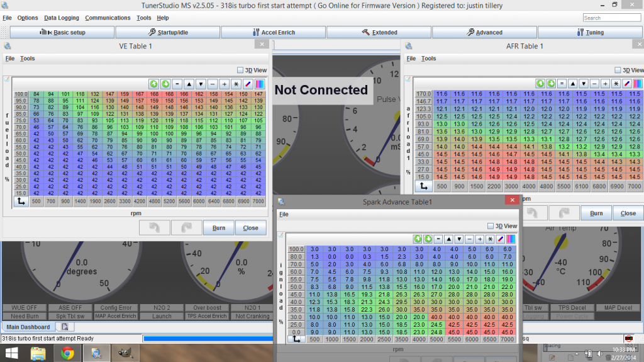This screenshot has height=362, width=644.
Task: Open the Extended dropdown
Action: coord(379,32)
